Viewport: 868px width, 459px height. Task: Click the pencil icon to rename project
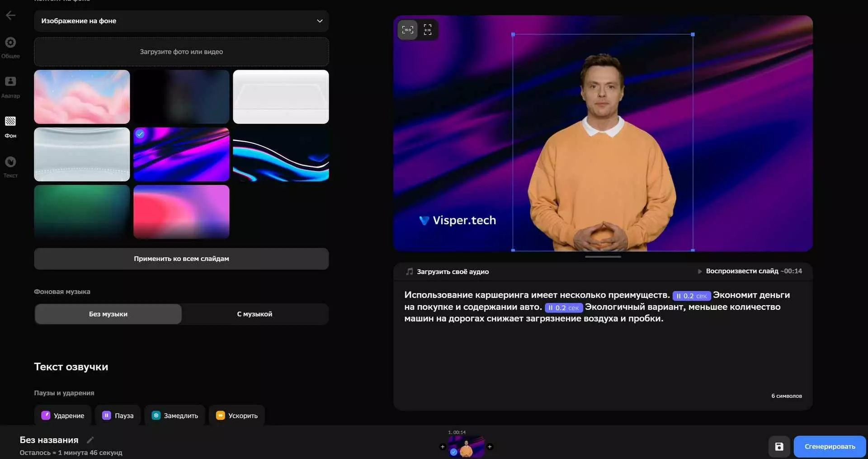(90, 440)
